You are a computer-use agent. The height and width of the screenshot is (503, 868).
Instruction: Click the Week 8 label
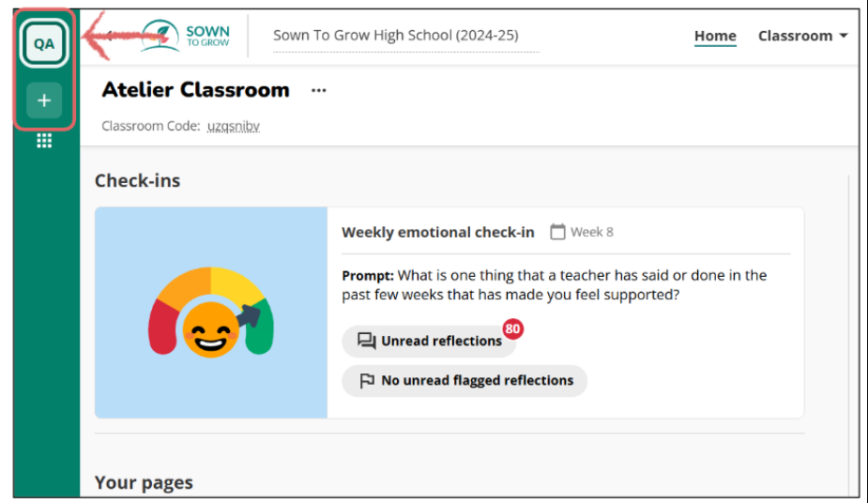[591, 232]
